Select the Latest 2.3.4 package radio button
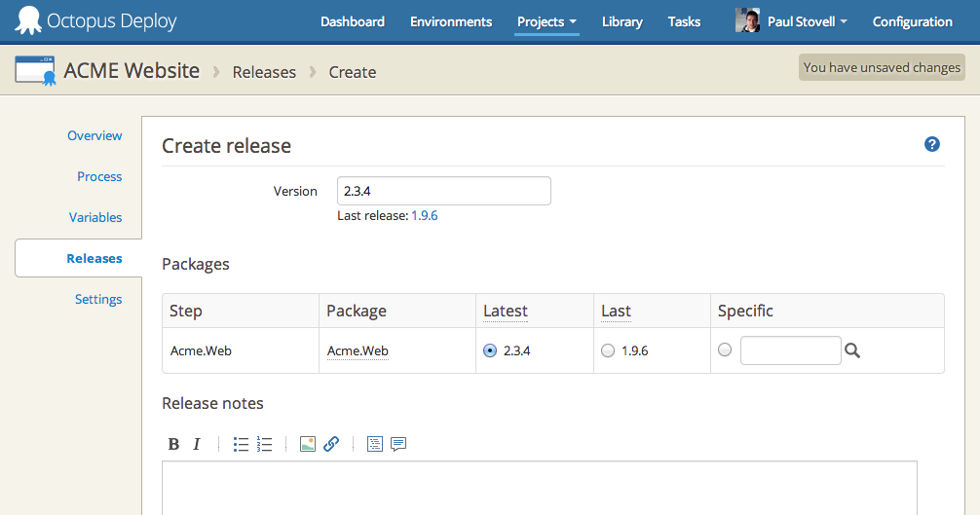Image resolution: width=980 pixels, height=515 pixels. coord(490,350)
